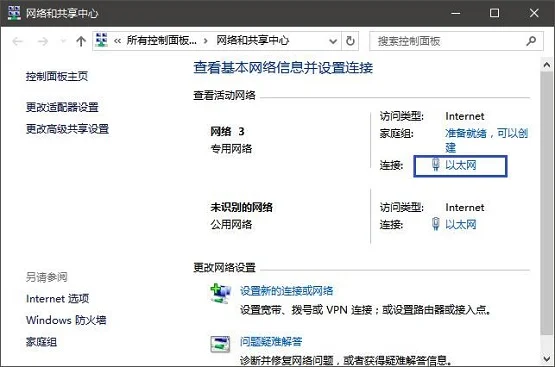Click the forward navigation arrow
Viewport: 555px width, 367px height.
42,41
